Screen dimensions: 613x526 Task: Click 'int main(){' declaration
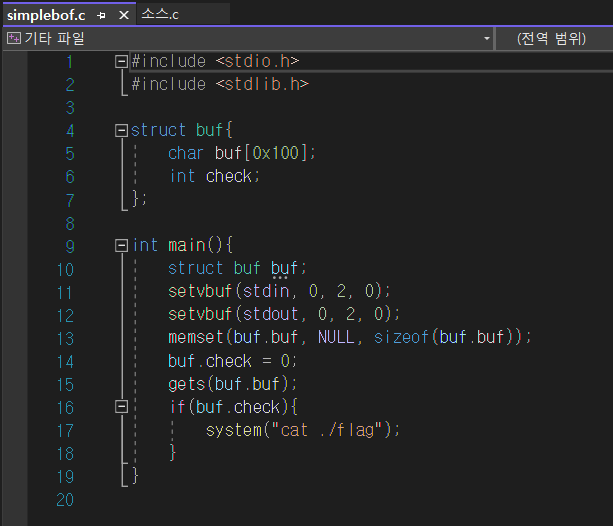pyautogui.click(x=183, y=246)
